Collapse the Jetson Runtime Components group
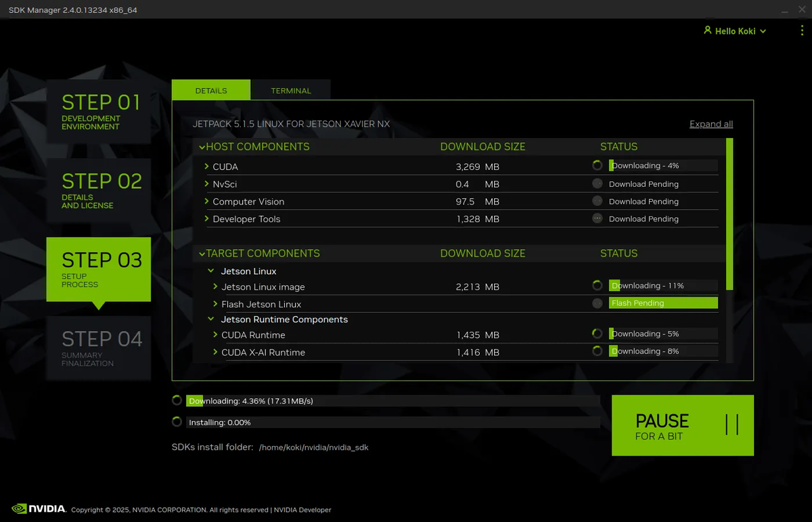The width and height of the screenshot is (812, 522). point(211,319)
